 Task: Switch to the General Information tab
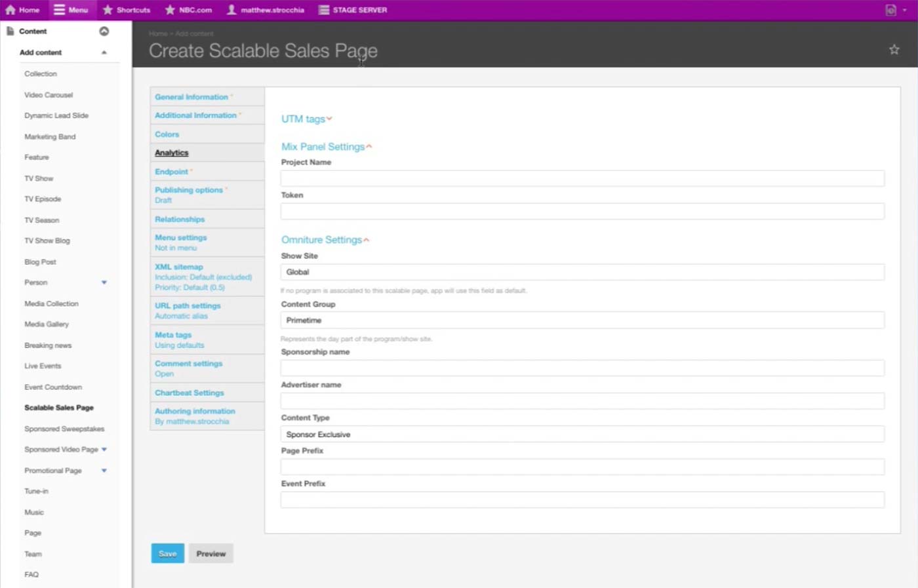(191, 97)
